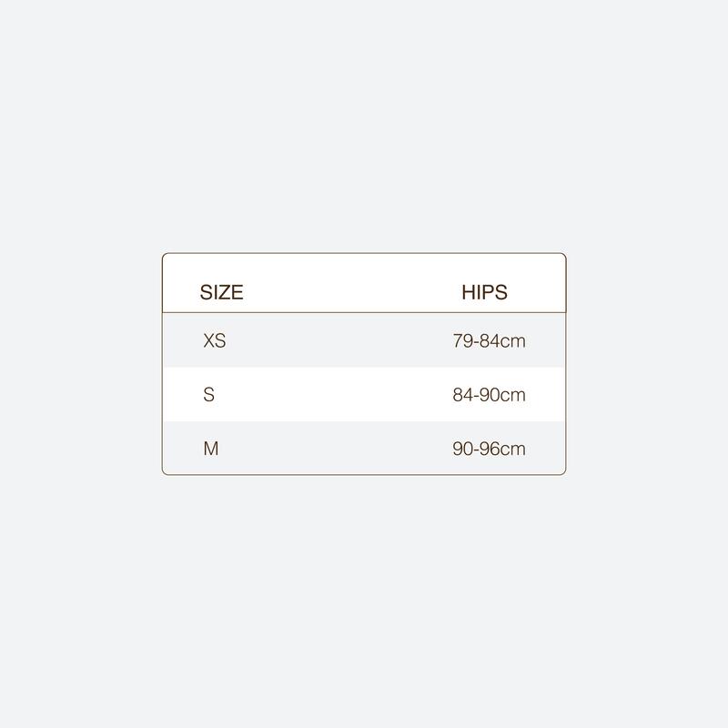Select the S size label

click(x=209, y=395)
